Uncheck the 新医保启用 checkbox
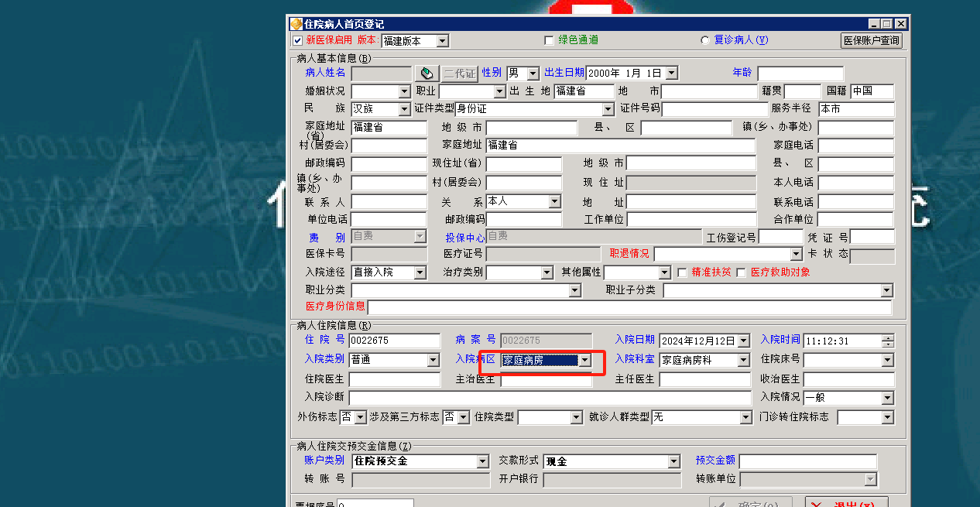980x507 pixels. pos(297,40)
